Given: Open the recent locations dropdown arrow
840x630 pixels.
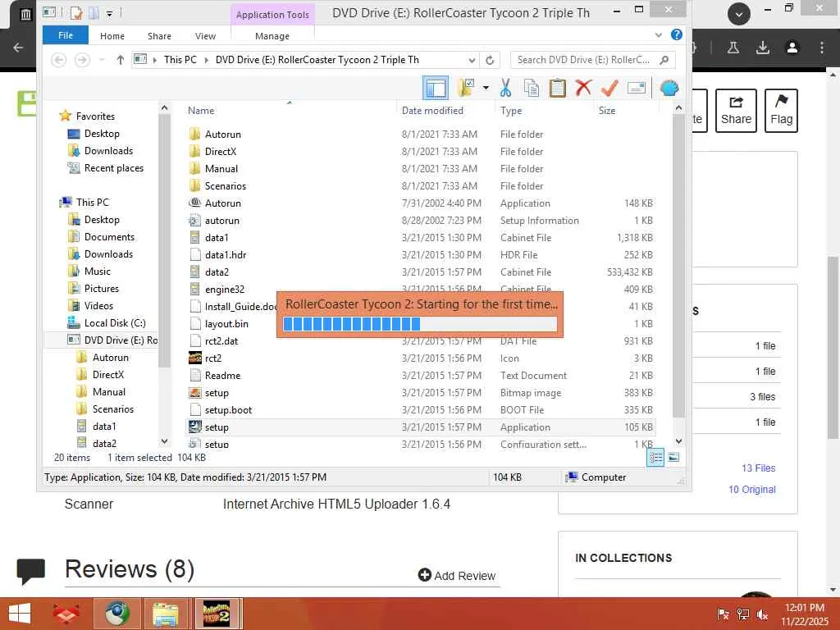Looking at the screenshot, I should pos(102,60).
